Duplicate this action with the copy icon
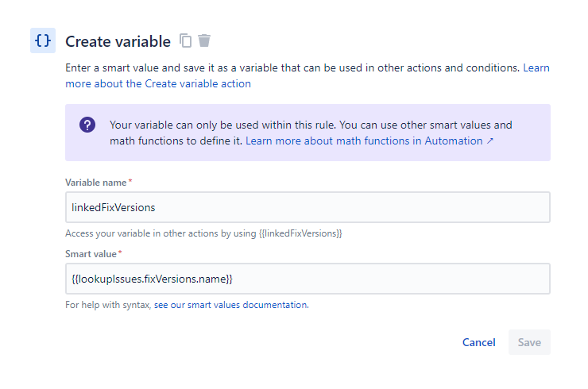588x389 pixels. click(x=186, y=40)
